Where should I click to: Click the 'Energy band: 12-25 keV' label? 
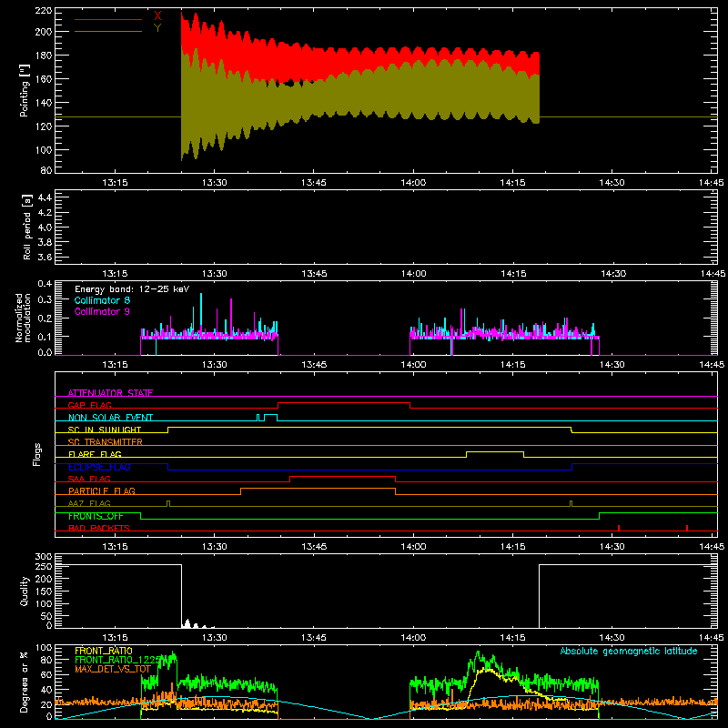point(132,289)
